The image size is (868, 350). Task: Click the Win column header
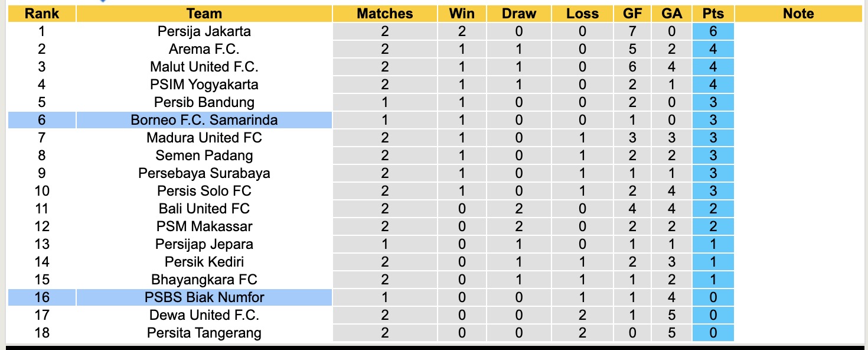click(x=462, y=14)
